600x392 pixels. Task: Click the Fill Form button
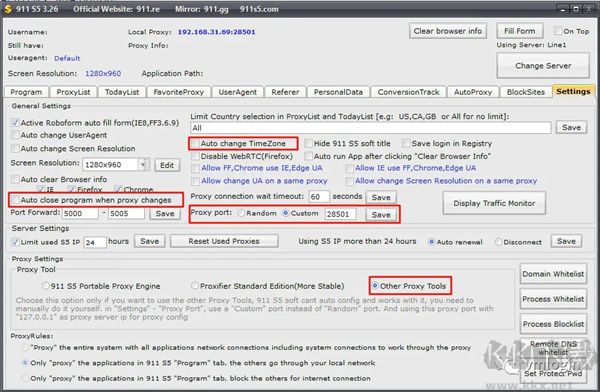pyautogui.click(x=520, y=31)
